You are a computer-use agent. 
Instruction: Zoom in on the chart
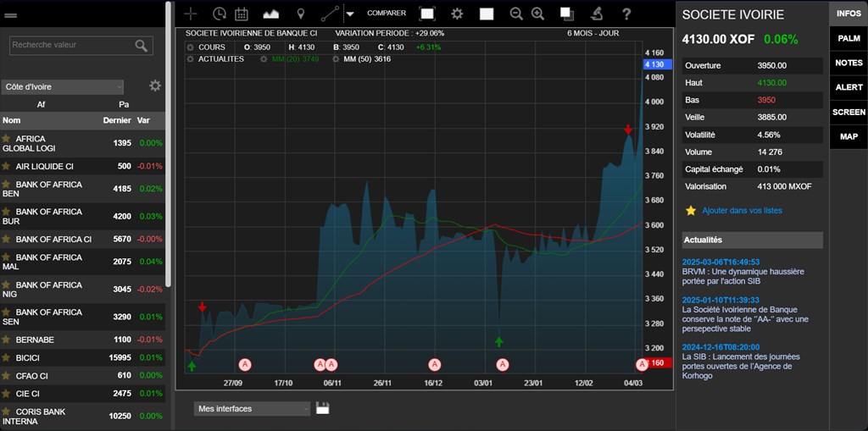[x=537, y=14]
